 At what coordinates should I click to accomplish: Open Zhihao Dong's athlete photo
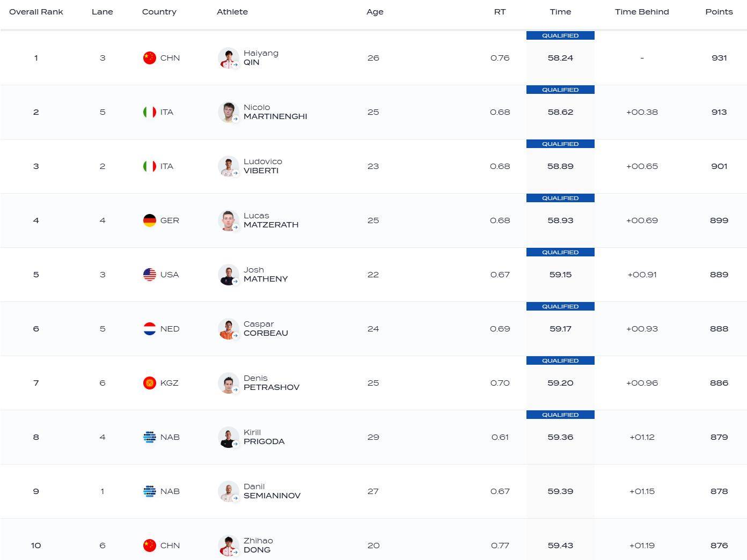point(228,546)
